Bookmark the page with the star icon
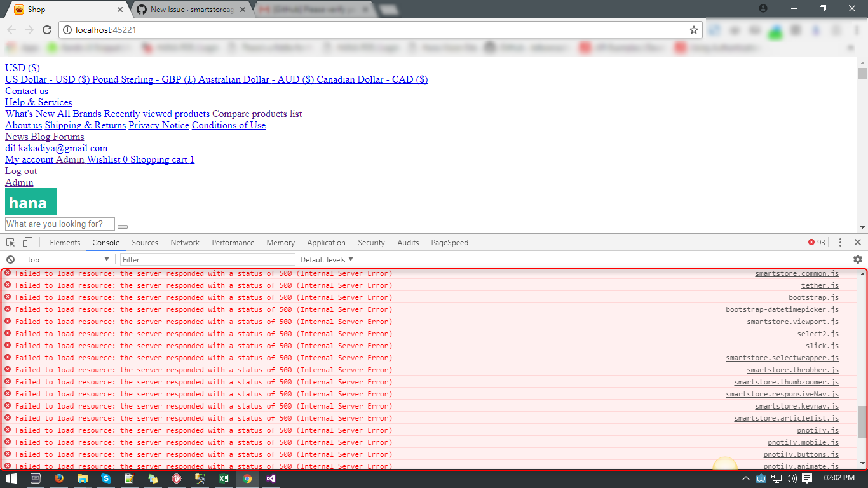 694,29
